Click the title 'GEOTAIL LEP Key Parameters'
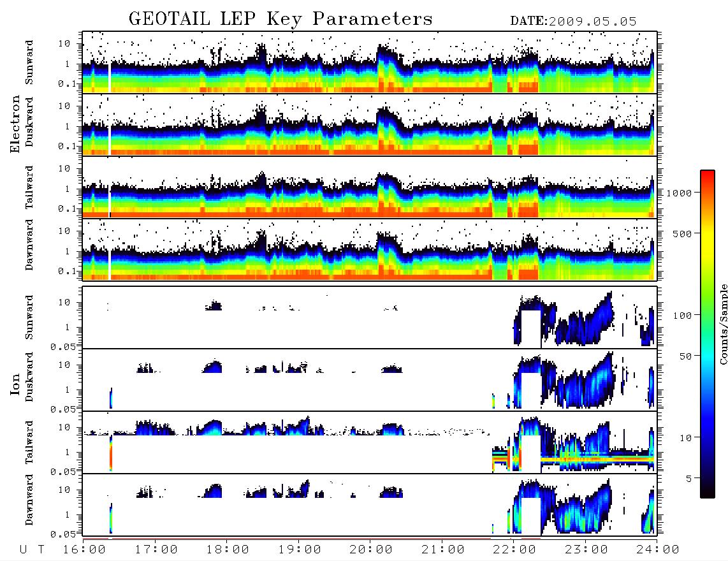 [280, 19]
